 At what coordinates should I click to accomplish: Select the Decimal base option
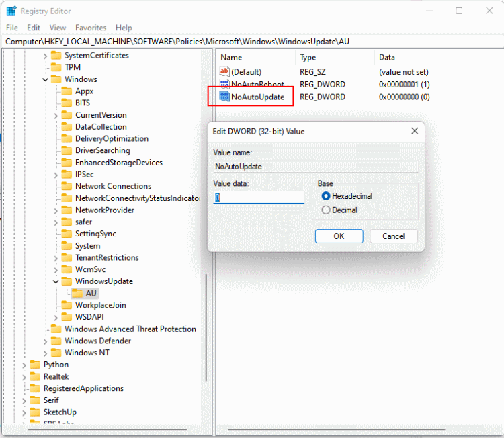pyautogui.click(x=326, y=210)
